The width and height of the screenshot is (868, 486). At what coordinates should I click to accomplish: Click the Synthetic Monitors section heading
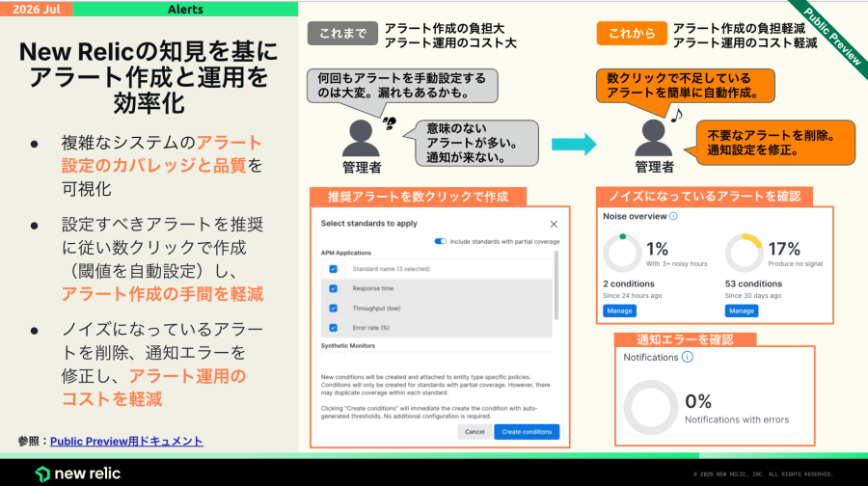[x=347, y=345]
